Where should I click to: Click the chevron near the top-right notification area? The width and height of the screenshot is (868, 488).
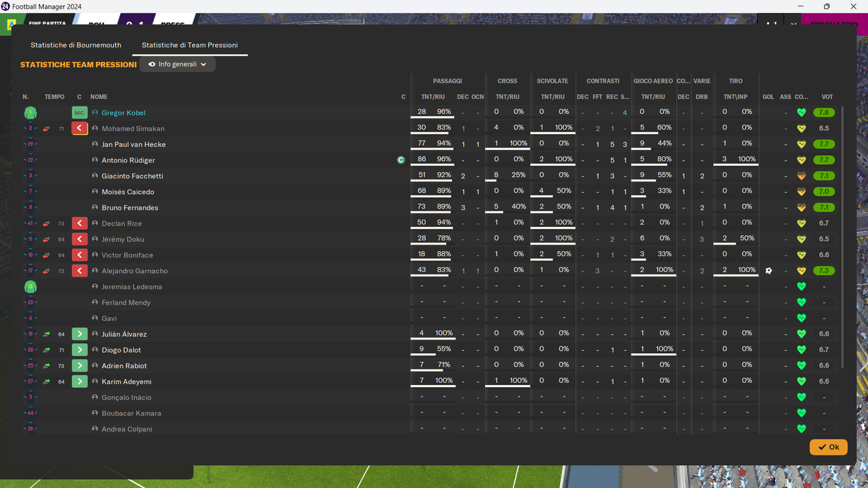[x=793, y=22]
